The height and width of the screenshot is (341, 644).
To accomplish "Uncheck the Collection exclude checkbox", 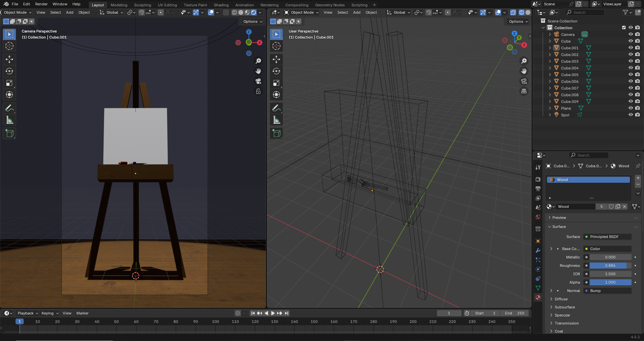I will 624,28.
